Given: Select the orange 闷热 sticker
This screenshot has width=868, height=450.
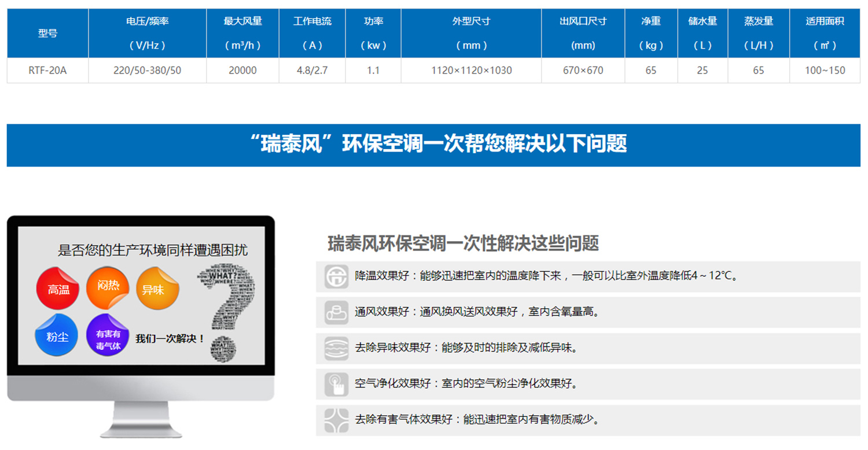Looking at the screenshot, I should [x=108, y=287].
